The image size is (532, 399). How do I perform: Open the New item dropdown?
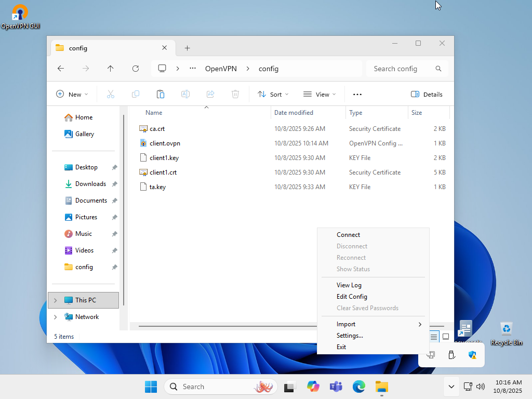click(x=72, y=95)
